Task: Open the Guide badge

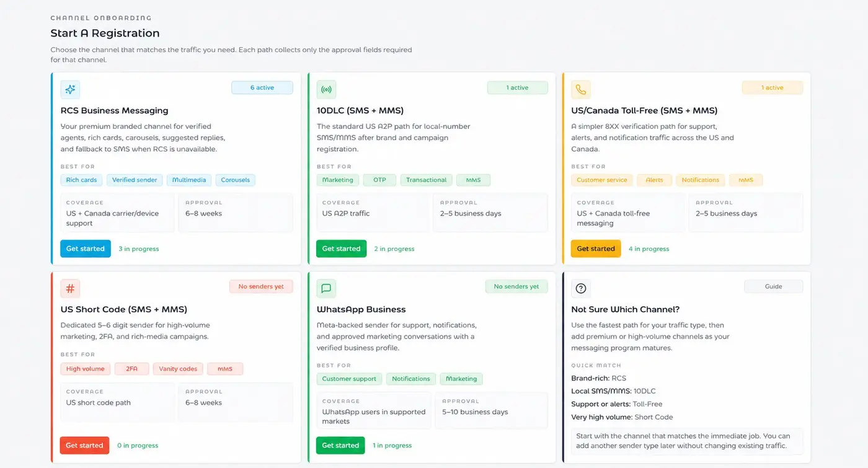Action: pyautogui.click(x=773, y=286)
